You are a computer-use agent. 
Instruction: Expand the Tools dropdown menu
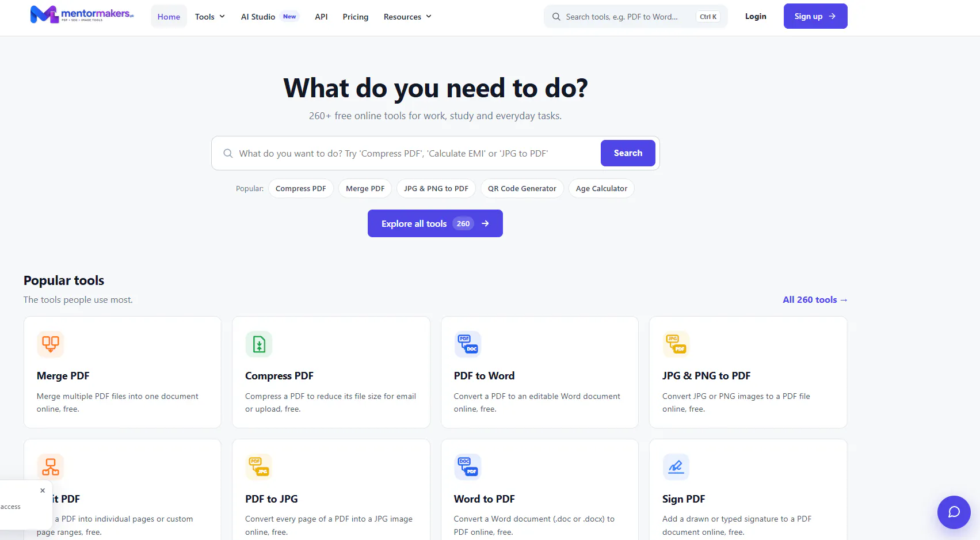[210, 17]
